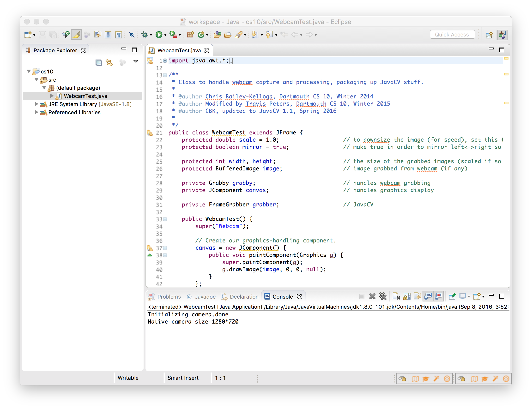The height and width of the screenshot is (409, 532).
Task: Toggle Block Selection Mode button
Action: (x=108, y=35)
